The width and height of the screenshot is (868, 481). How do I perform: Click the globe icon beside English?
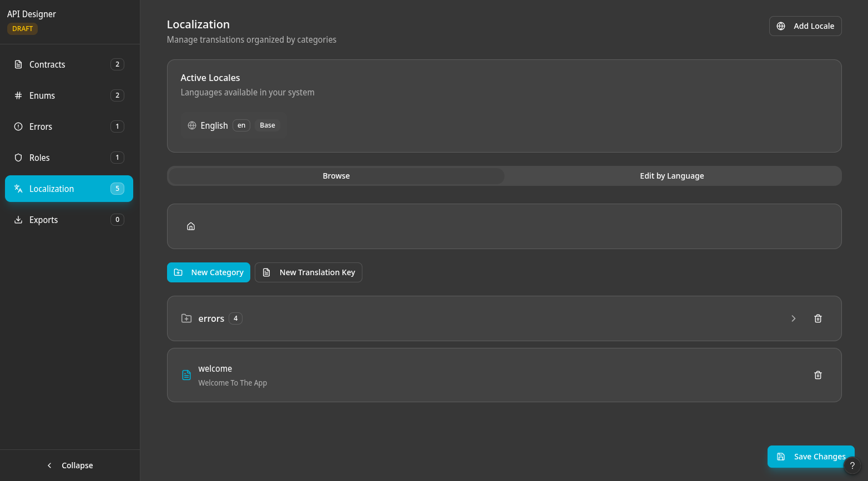[192, 125]
